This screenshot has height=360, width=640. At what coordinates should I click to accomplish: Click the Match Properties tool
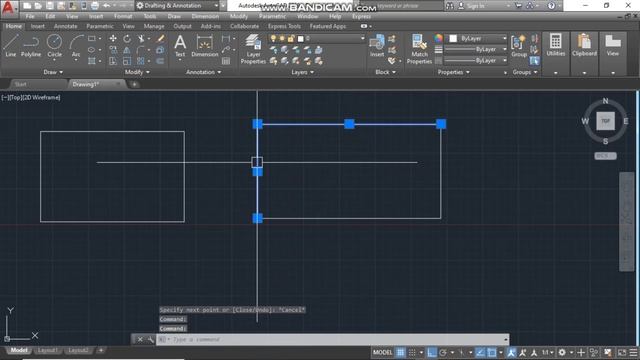click(x=419, y=49)
